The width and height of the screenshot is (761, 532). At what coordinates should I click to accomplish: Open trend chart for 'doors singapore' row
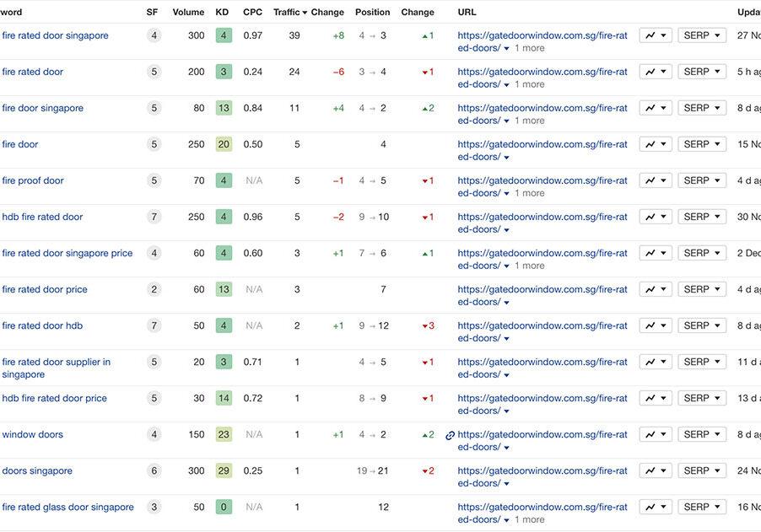[x=655, y=470]
